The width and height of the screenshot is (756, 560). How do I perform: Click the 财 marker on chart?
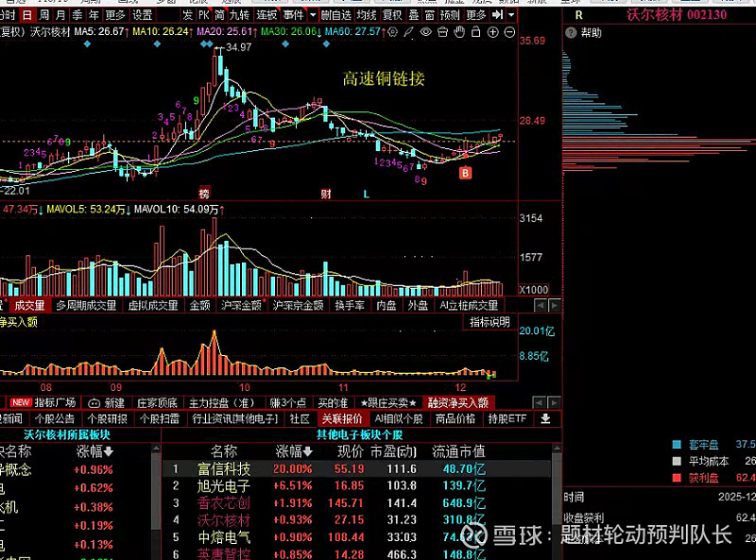[x=326, y=194]
